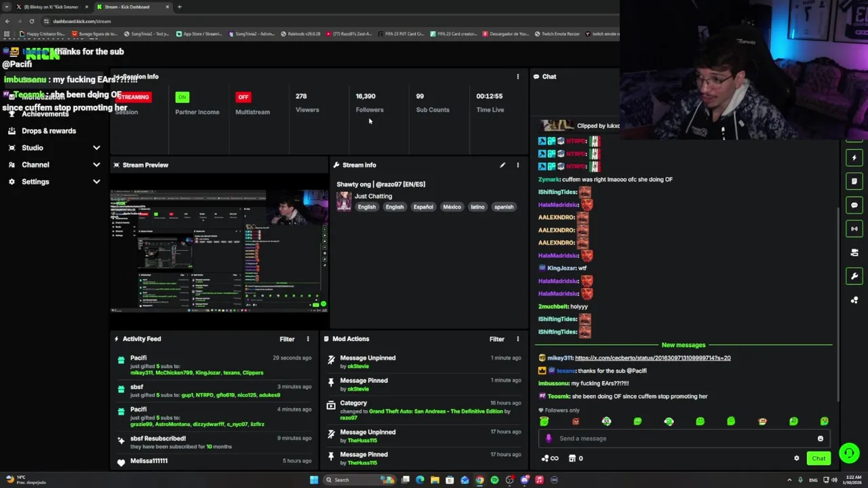Open green headset support bubble

tap(849, 453)
